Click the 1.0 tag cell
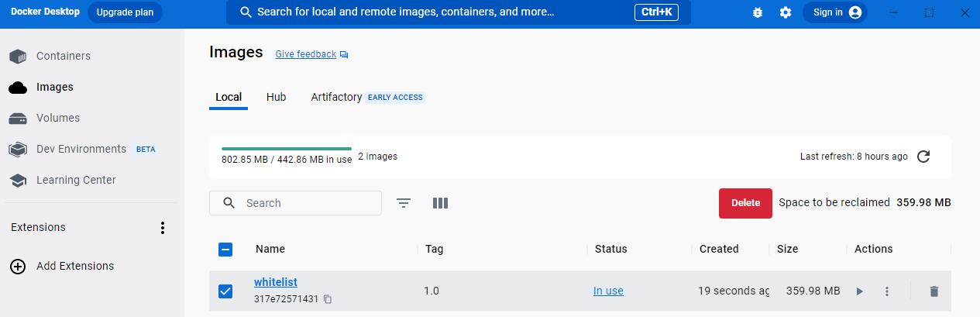 [x=432, y=291]
